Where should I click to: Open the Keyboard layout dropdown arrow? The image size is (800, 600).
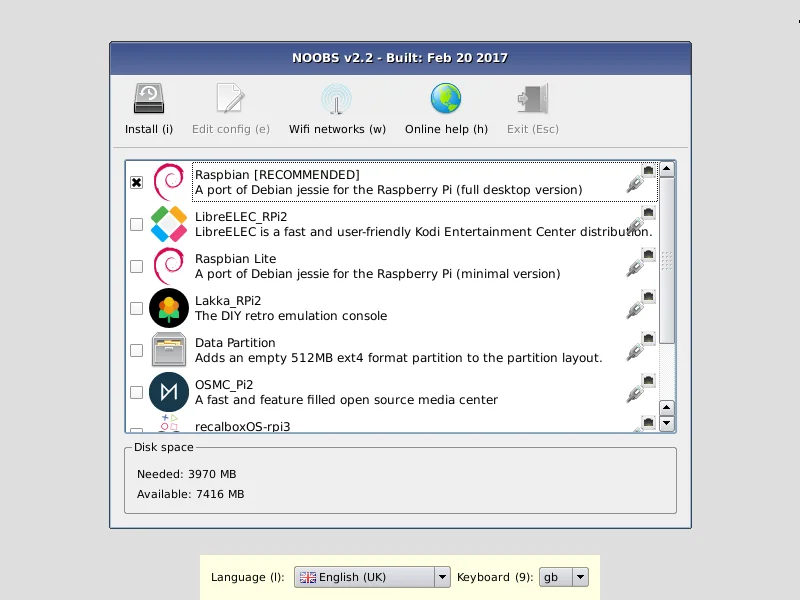click(x=580, y=577)
